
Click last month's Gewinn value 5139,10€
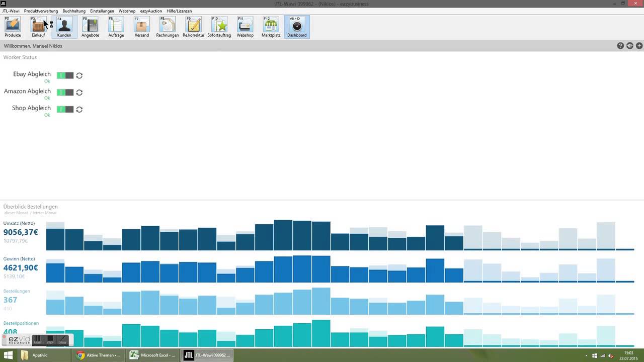tap(14, 276)
